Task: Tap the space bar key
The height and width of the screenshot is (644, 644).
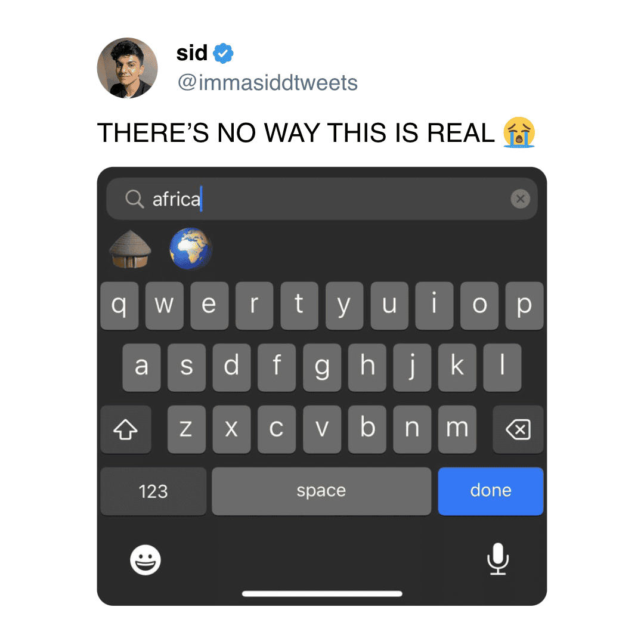Action: click(321, 491)
